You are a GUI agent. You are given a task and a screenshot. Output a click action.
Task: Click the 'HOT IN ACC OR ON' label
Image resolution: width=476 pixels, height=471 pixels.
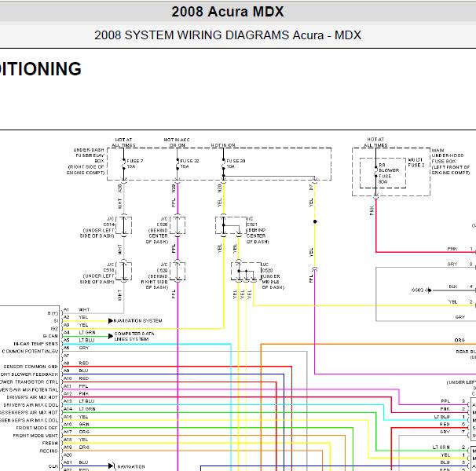coord(177,142)
